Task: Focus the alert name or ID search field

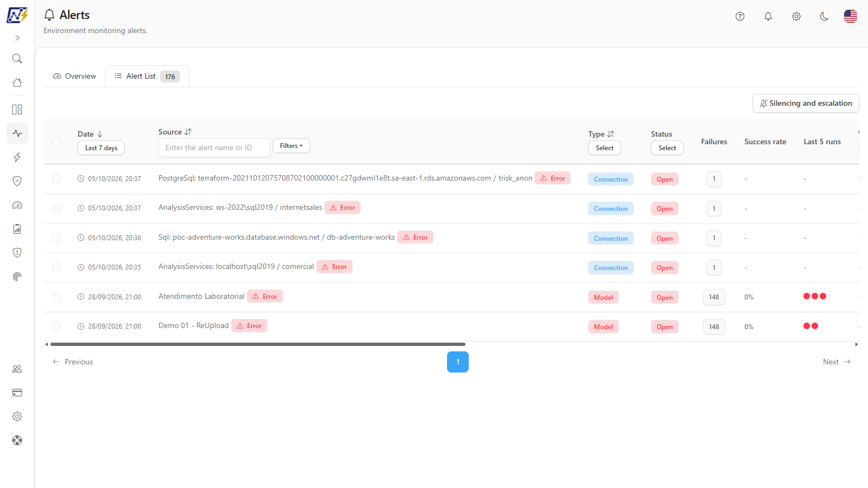Action: [x=214, y=147]
